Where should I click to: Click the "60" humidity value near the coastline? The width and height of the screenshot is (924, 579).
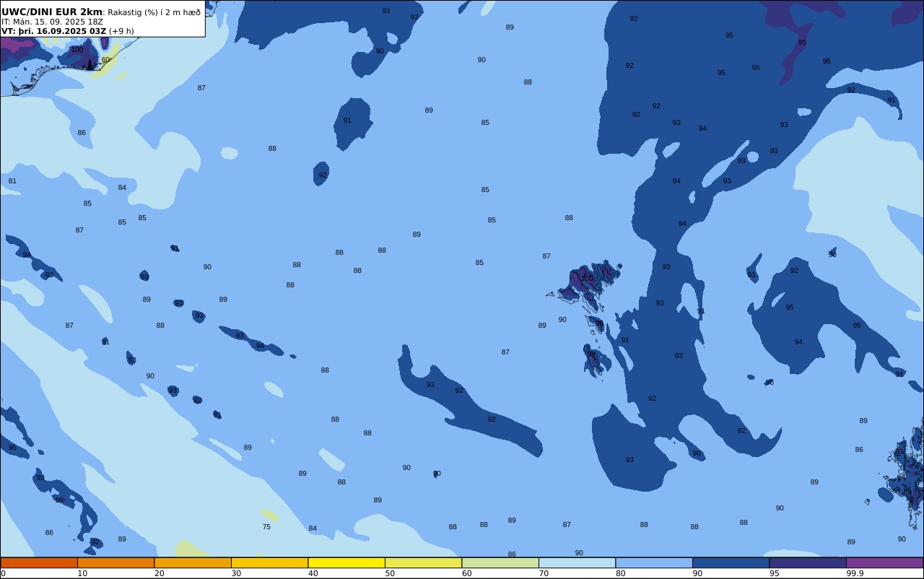(x=105, y=60)
